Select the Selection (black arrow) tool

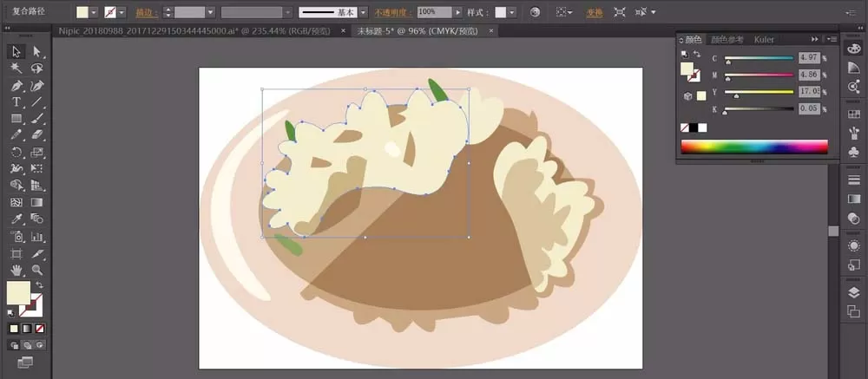click(16, 52)
